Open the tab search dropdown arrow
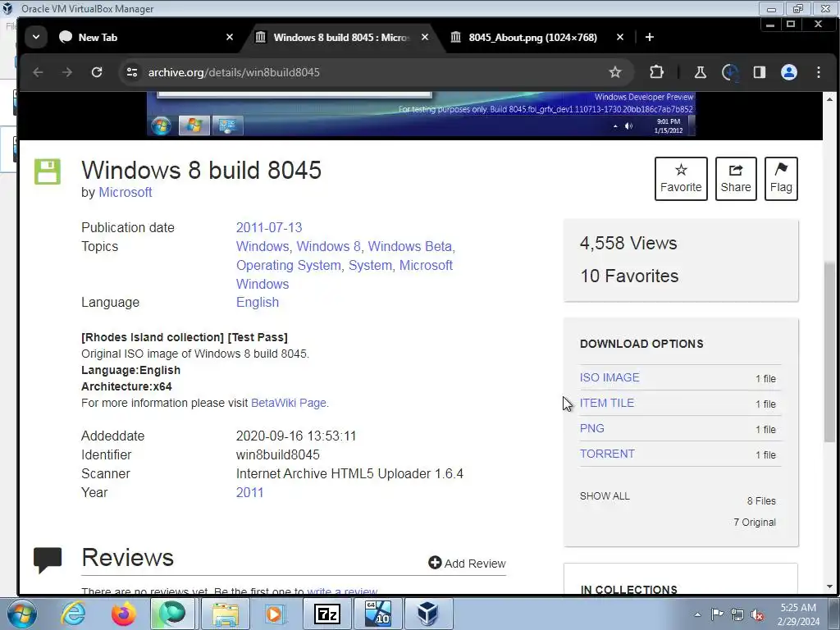The height and width of the screenshot is (630, 840). coord(36,37)
